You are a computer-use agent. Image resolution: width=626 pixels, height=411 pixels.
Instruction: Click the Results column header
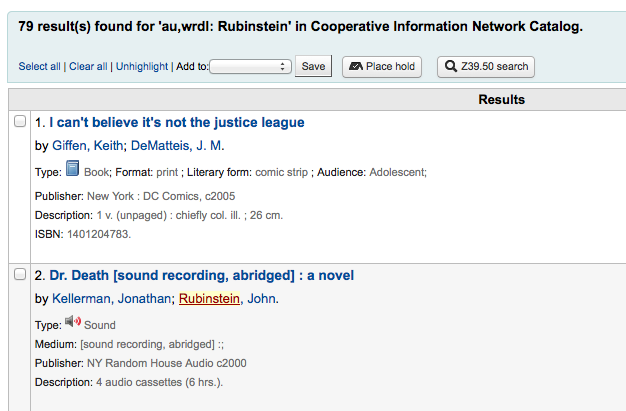click(x=501, y=100)
